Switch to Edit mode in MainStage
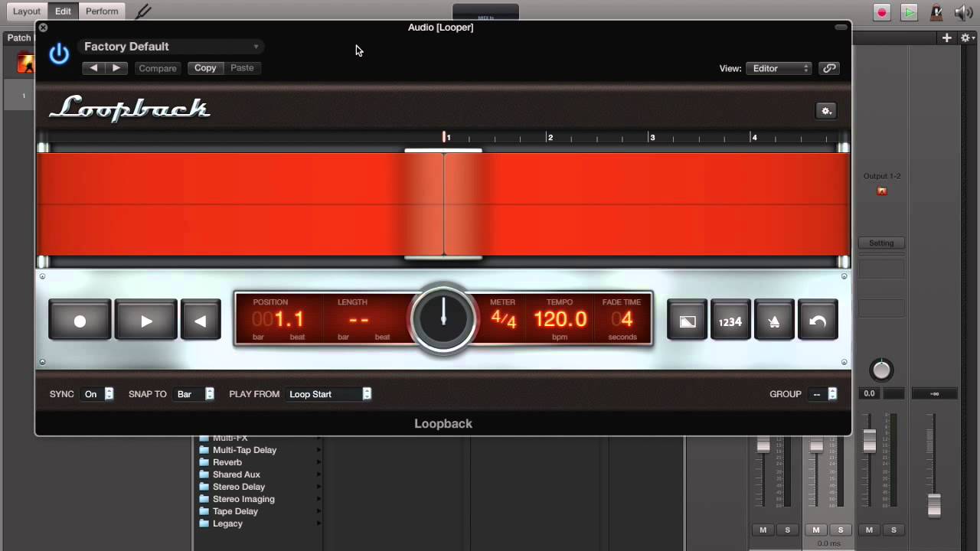This screenshot has height=551, width=980. (63, 11)
